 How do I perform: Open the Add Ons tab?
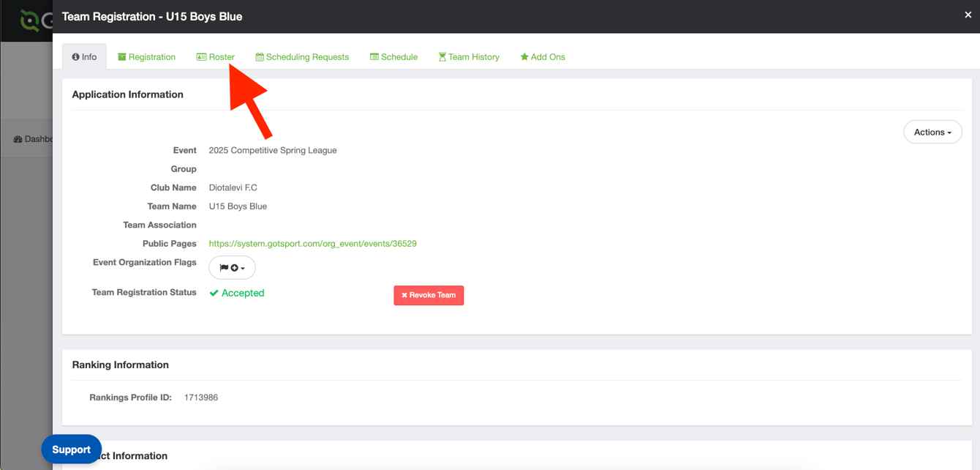click(543, 57)
